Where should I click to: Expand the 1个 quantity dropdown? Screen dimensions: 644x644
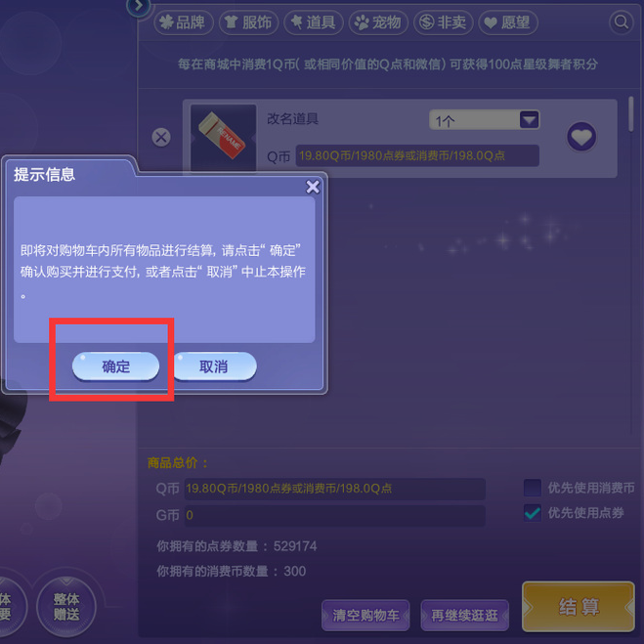tap(529, 120)
